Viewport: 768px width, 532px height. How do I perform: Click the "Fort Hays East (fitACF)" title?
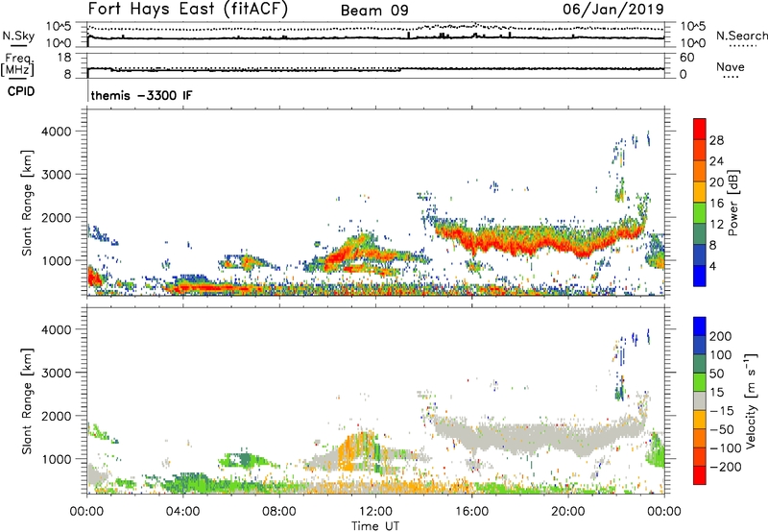(x=187, y=9)
